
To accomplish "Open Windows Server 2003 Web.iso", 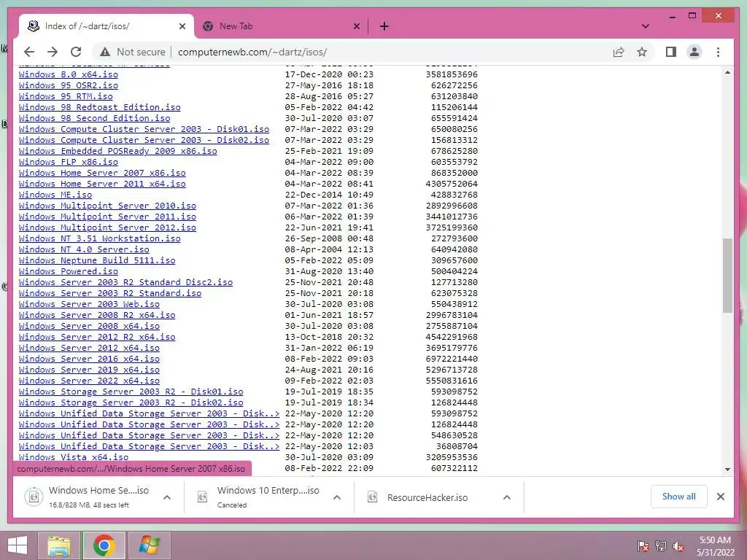I will click(x=89, y=305).
